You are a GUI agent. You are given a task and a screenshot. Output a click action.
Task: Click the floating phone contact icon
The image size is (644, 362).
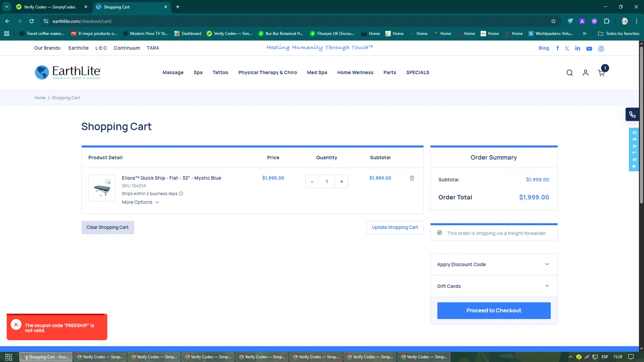(x=632, y=115)
